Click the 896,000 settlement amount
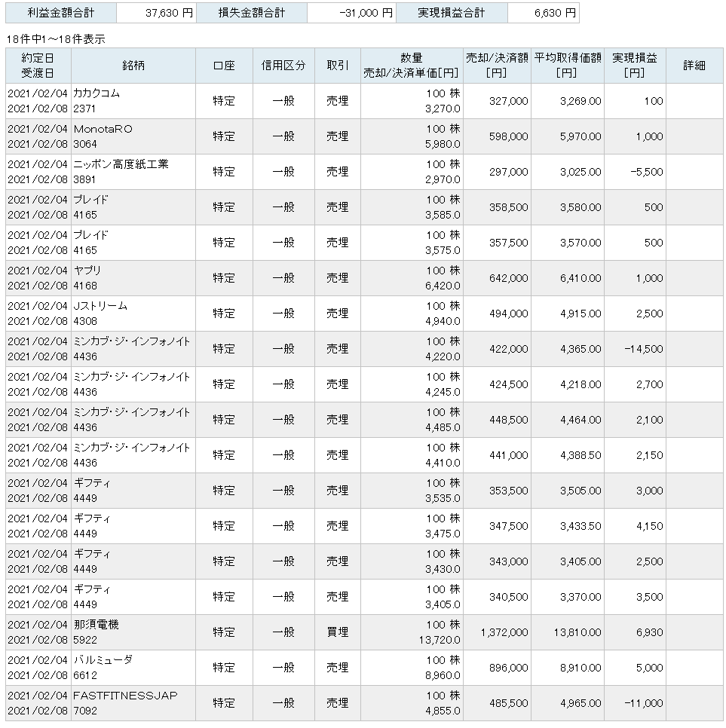The height and width of the screenshot is (728, 726). click(x=509, y=668)
